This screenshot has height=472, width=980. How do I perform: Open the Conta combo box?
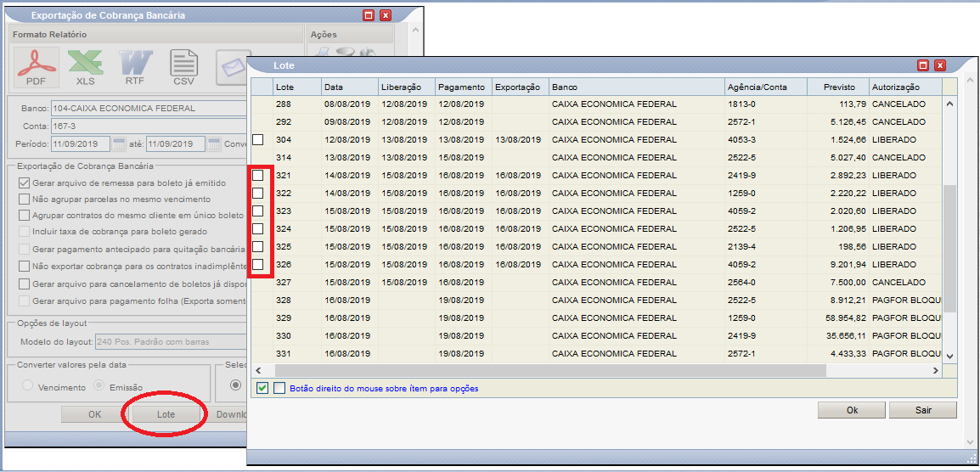coord(149,126)
